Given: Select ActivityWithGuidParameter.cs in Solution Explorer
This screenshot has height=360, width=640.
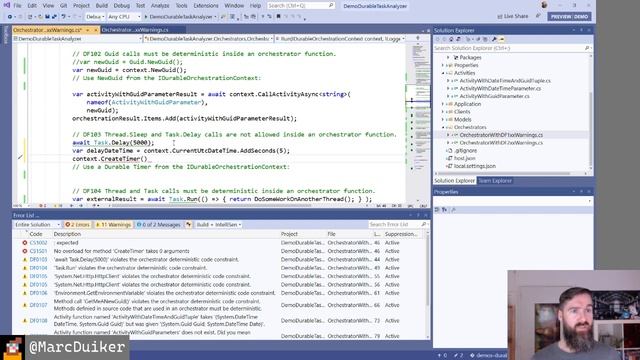Looking at the screenshot, I should (x=494, y=96).
